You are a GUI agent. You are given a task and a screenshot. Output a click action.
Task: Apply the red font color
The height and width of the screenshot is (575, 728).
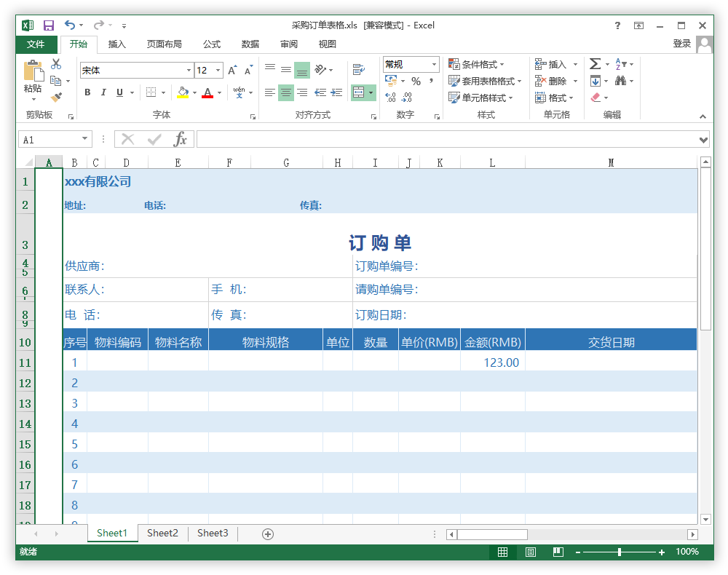(x=207, y=92)
